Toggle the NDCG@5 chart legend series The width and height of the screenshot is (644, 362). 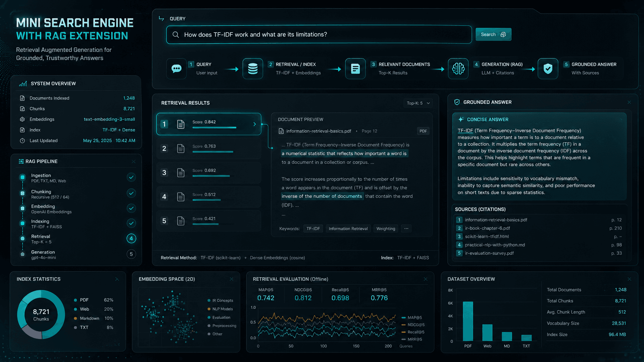click(413, 325)
